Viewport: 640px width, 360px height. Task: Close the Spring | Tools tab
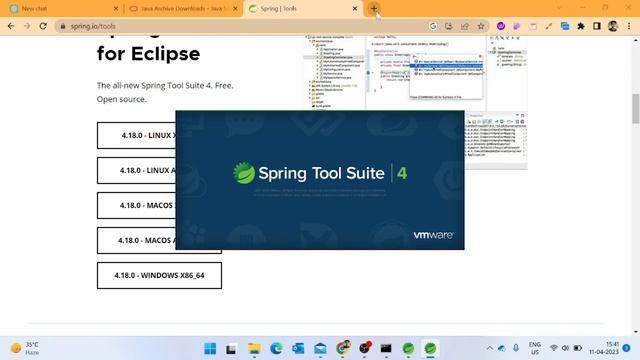click(x=355, y=9)
